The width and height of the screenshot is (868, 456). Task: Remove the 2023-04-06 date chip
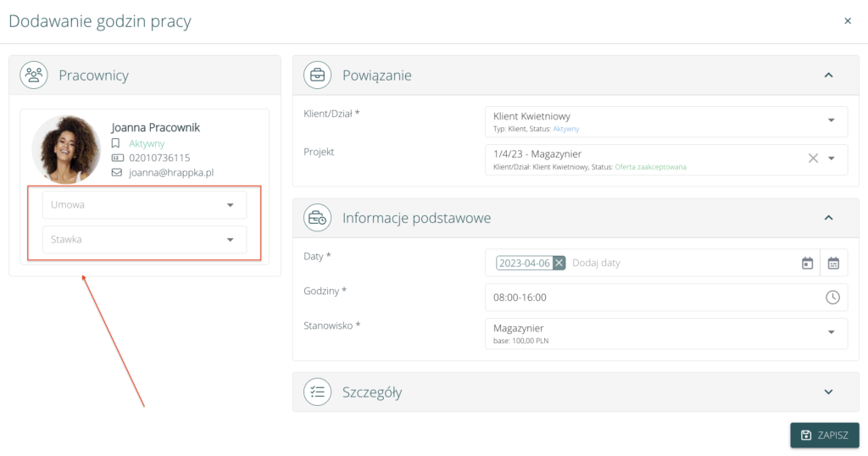559,263
